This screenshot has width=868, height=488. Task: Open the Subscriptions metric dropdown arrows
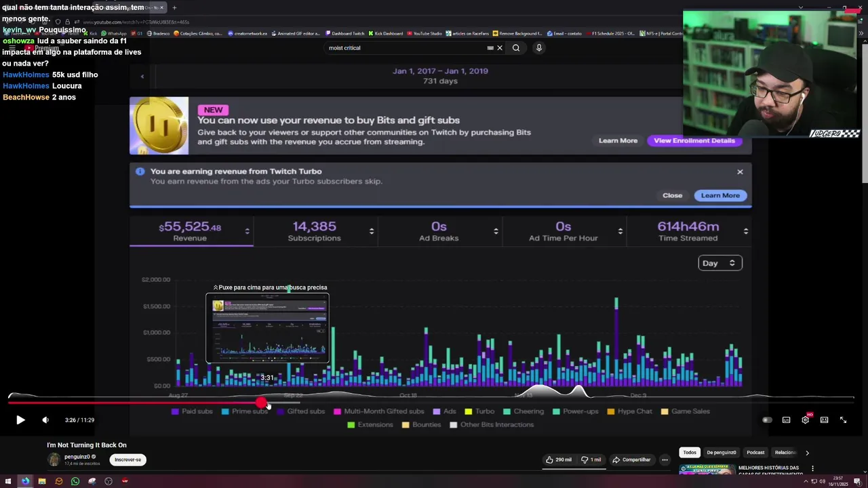pyautogui.click(x=372, y=232)
